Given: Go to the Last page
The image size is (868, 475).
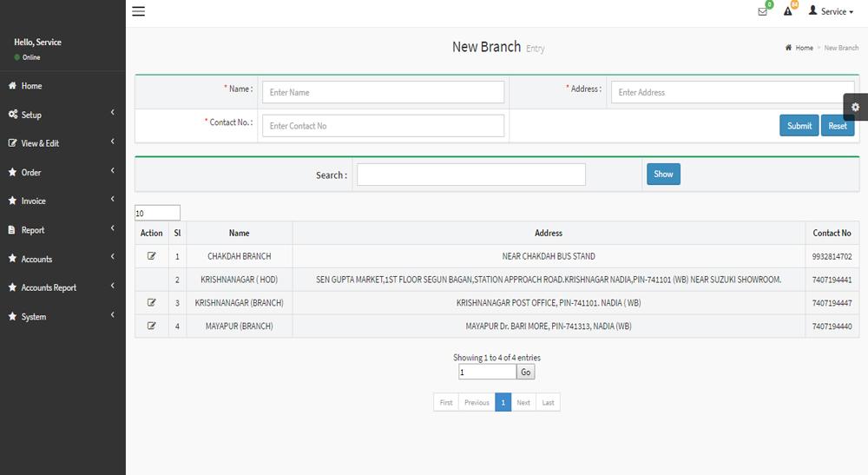Looking at the screenshot, I should pyautogui.click(x=548, y=402).
